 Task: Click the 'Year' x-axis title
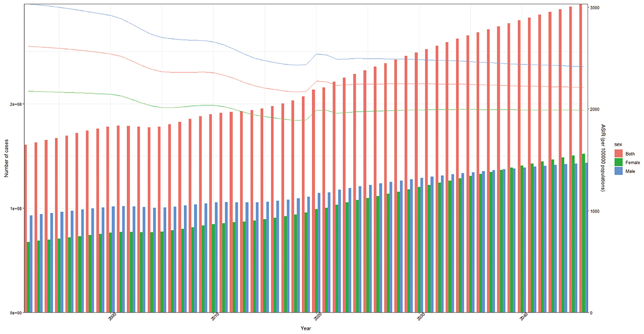(x=306, y=329)
